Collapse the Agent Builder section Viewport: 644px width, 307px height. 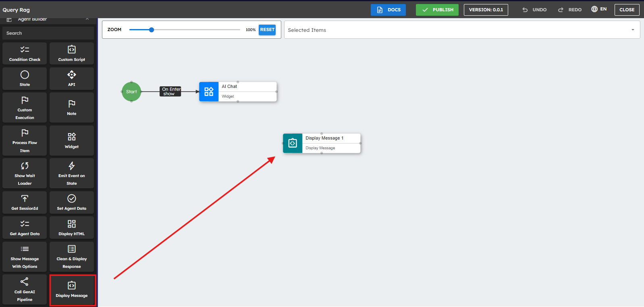tap(87, 19)
